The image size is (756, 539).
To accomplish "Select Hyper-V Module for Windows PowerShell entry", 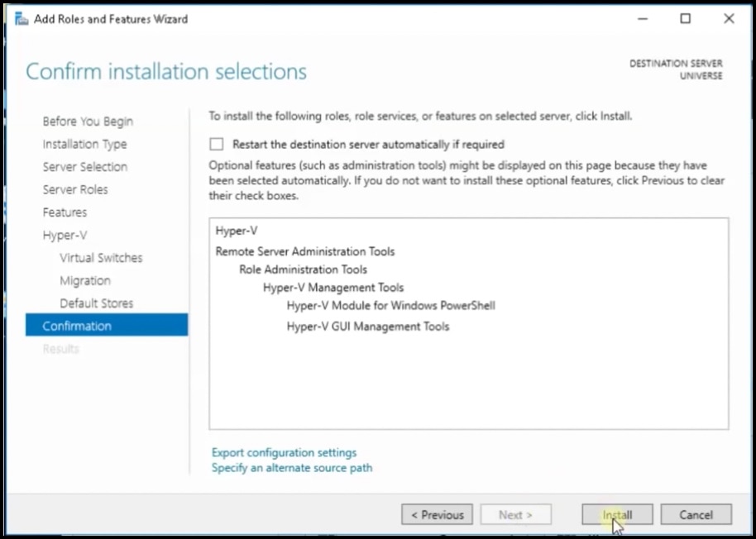I will pyautogui.click(x=391, y=306).
